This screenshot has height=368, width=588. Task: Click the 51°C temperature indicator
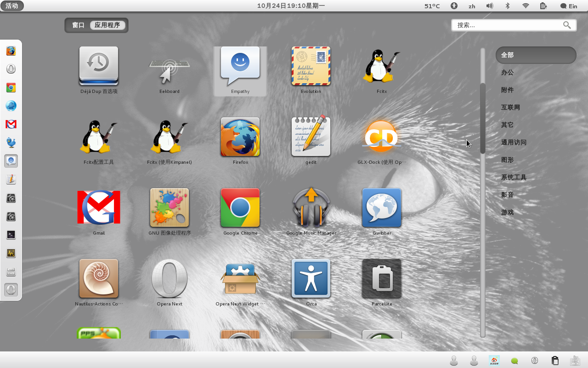tap(432, 6)
